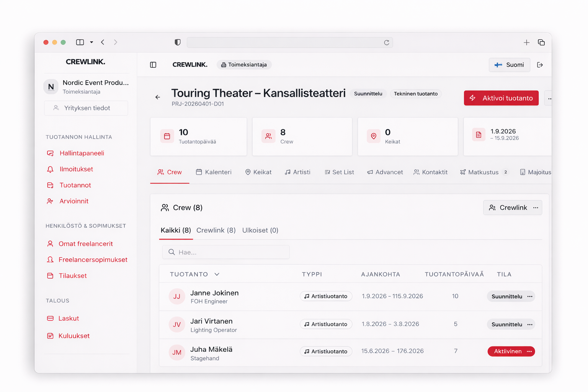This screenshot has height=392, width=588.
Task: Open row menu for Jari Virtanen
Action: (530, 324)
